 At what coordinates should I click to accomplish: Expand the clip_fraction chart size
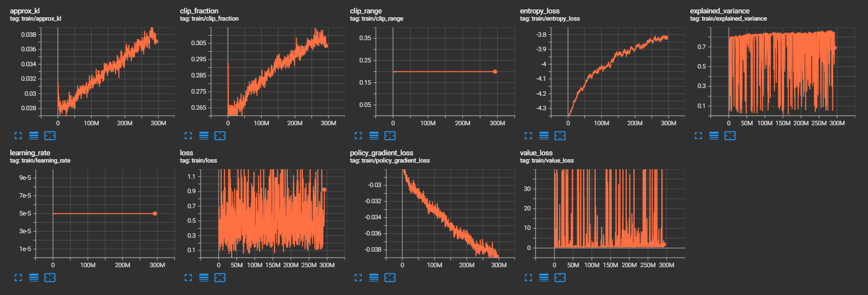(x=188, y=135)
